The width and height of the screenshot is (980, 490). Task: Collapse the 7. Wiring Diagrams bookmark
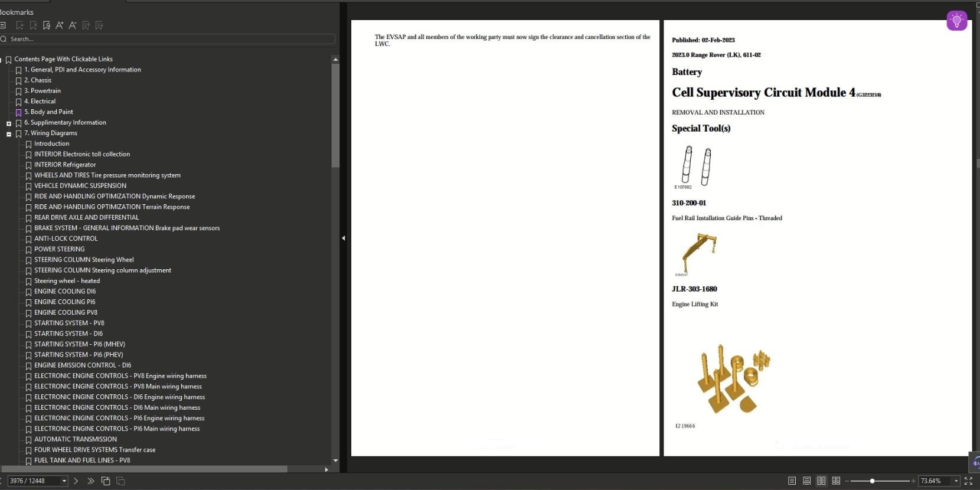(x=9, y=134)
